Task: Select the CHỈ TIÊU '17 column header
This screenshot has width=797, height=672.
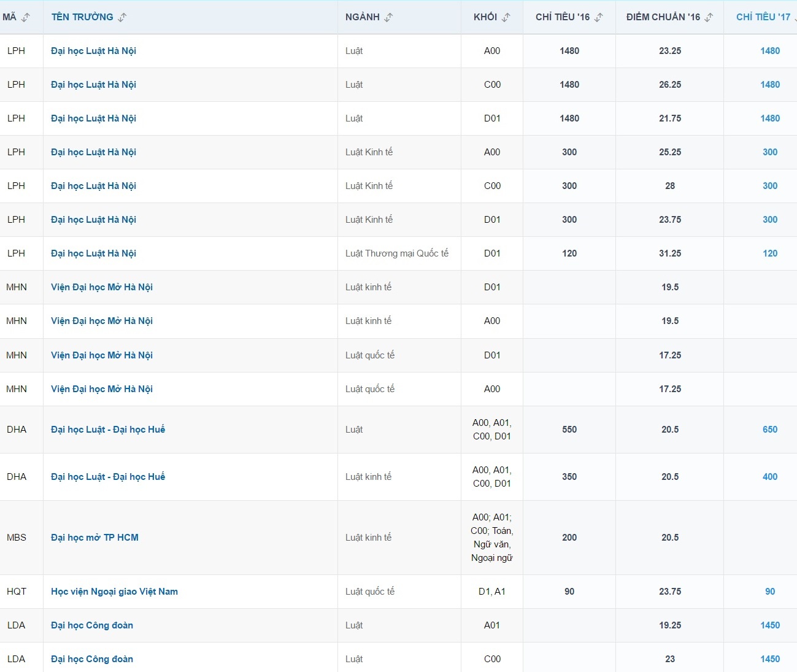Action: tap(763, 17)
